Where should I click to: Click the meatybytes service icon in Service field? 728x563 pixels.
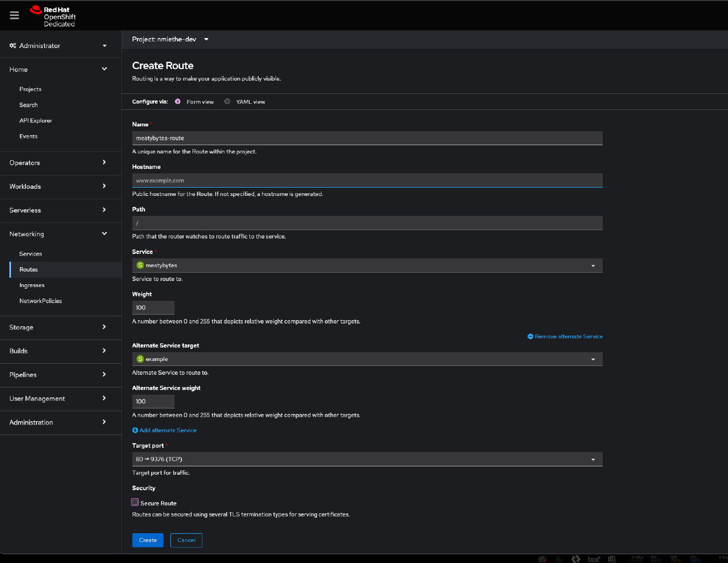pyautogui.click(x=140, y=265)
